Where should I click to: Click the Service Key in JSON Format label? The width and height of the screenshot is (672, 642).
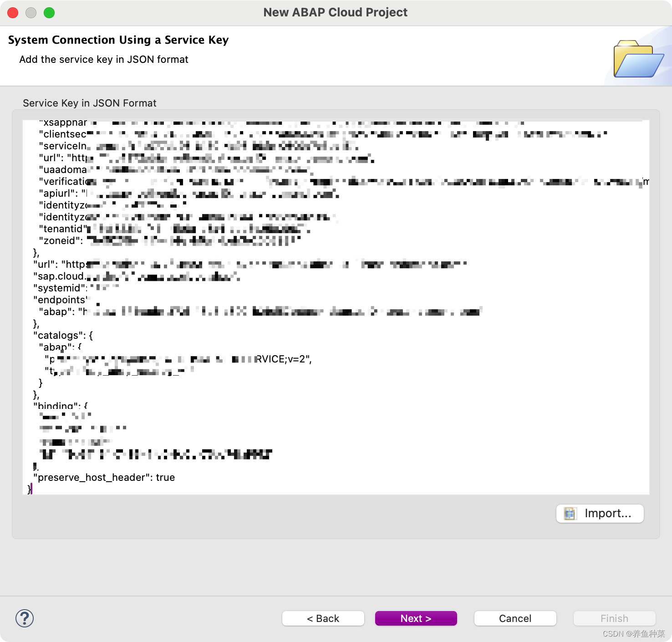pos(90,103)
